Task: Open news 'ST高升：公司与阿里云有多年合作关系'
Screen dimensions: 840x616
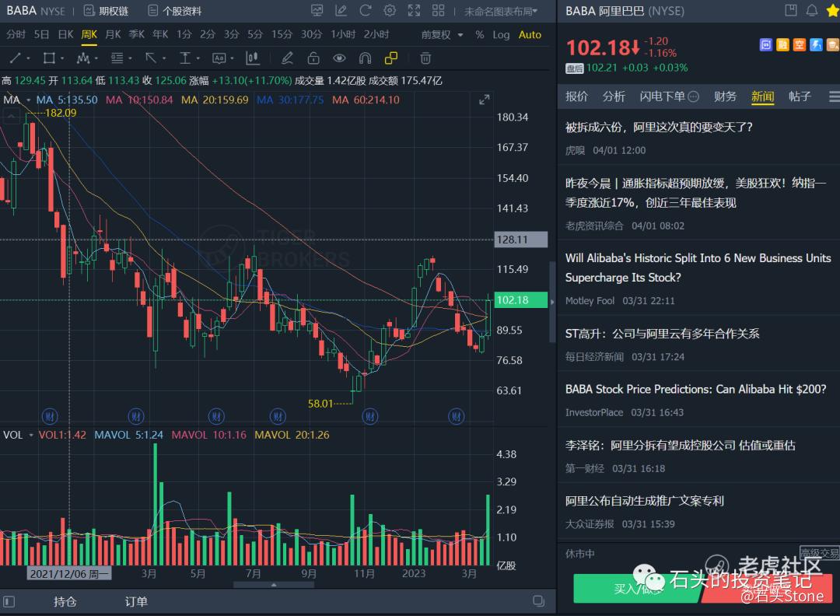Action: (x=662, y=334)
